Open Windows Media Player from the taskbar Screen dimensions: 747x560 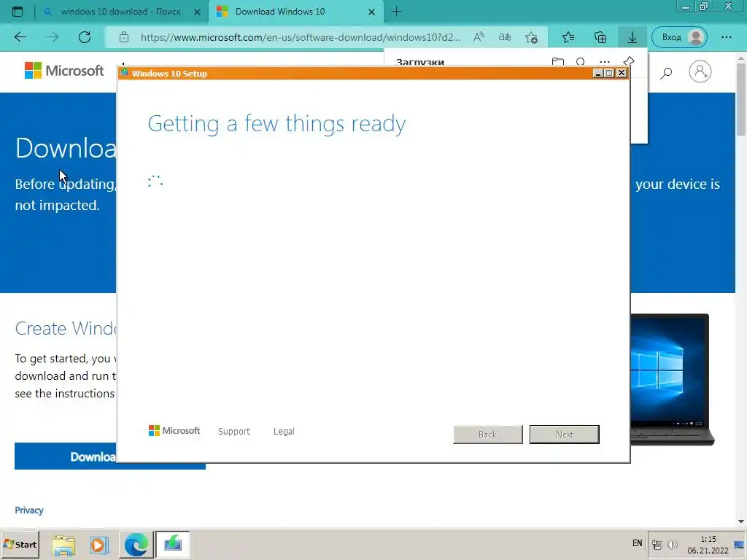[x=99, y=545]
